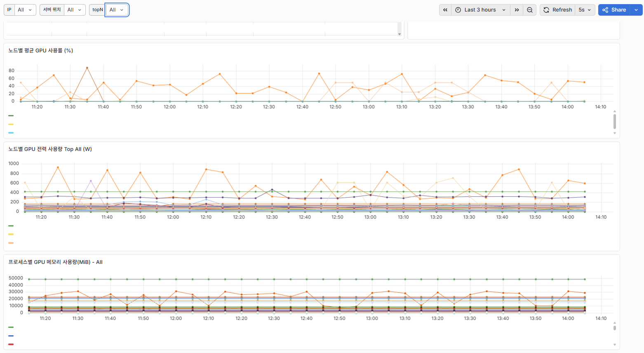Open the 5s auto-refresh interval dropdown
The width and height of the screenshot is (644, 353).
(585, 10)
